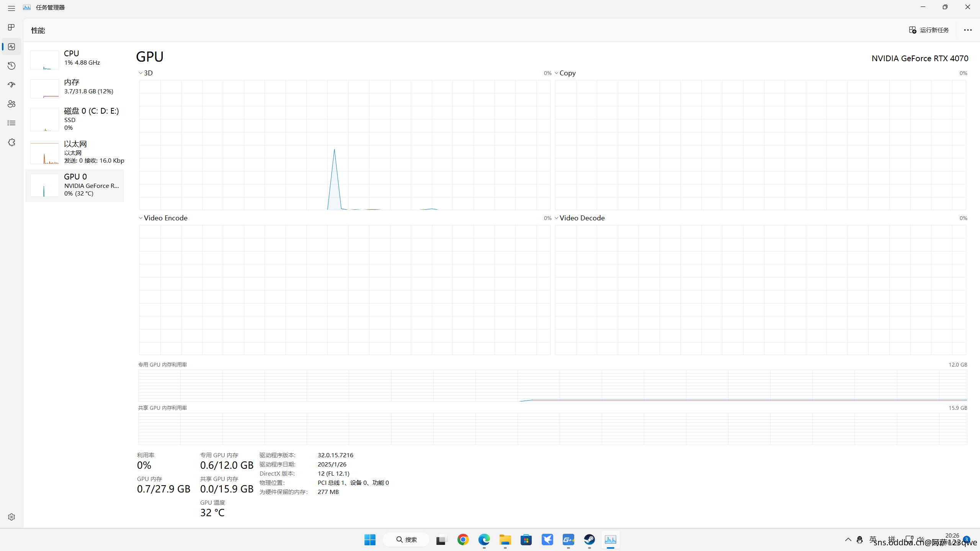
Task: Select the 内存 performance entry
Action: coord(75,88)
